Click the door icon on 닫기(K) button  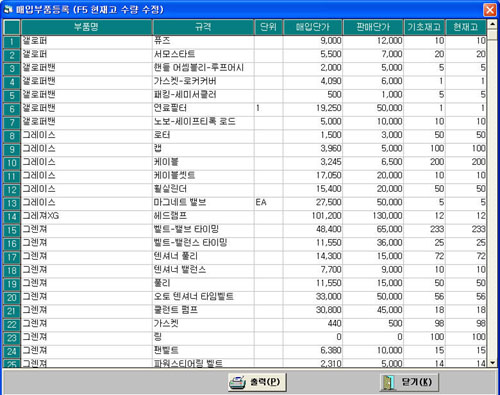click(x=389, y=383)
